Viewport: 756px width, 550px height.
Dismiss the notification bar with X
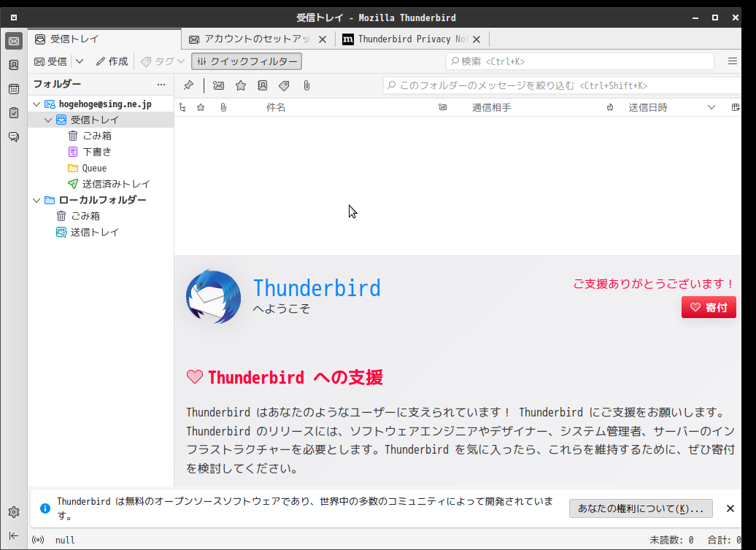click(x=730, y=508)
